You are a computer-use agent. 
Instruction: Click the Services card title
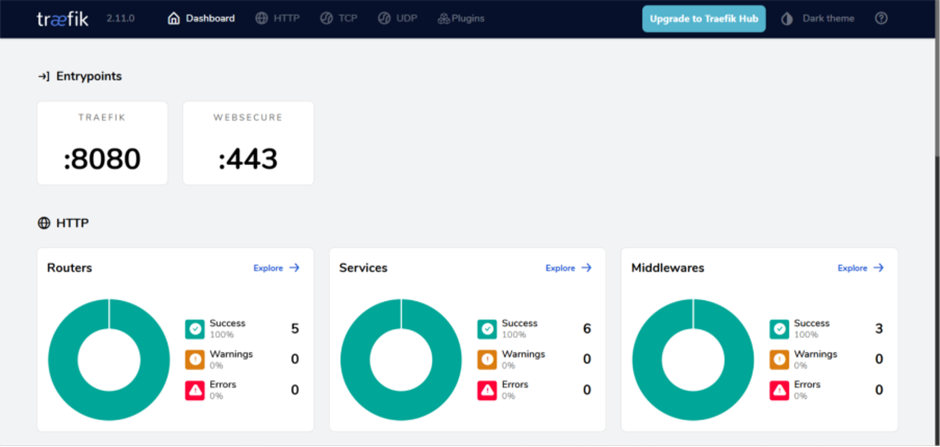coord(363,268)
